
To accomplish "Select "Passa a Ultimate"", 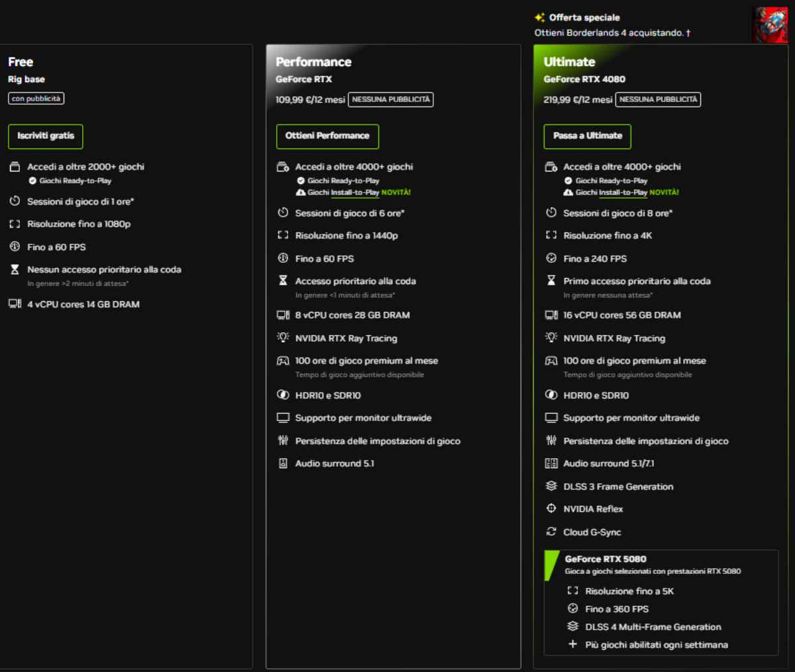I will pos(587,136).
